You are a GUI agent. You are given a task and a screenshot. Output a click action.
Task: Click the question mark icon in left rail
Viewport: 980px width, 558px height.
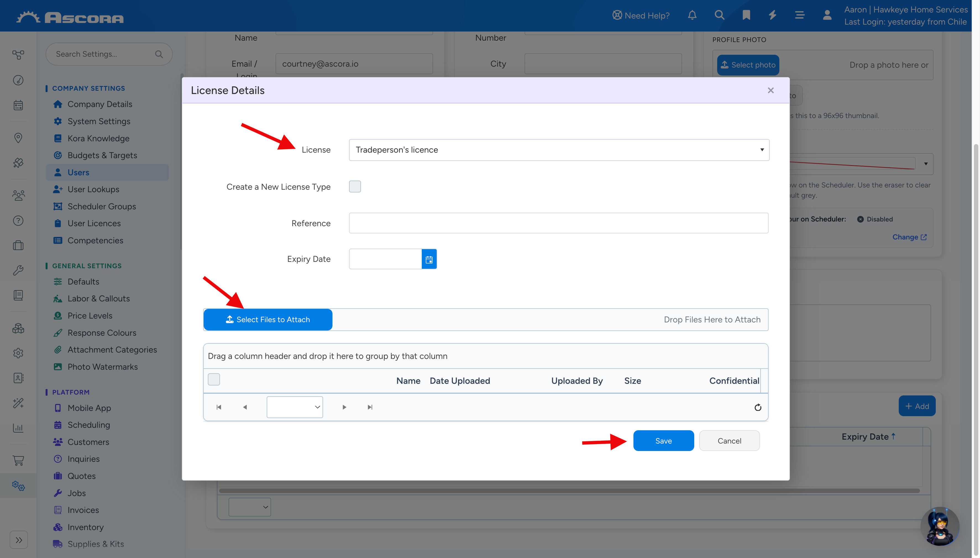click(x=18, y=221)
